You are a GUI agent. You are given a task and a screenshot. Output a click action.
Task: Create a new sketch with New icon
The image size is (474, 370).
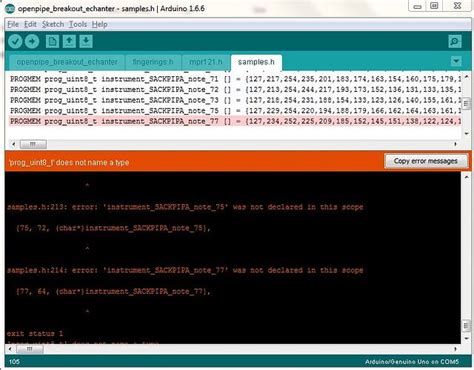(x=52, y=42)
